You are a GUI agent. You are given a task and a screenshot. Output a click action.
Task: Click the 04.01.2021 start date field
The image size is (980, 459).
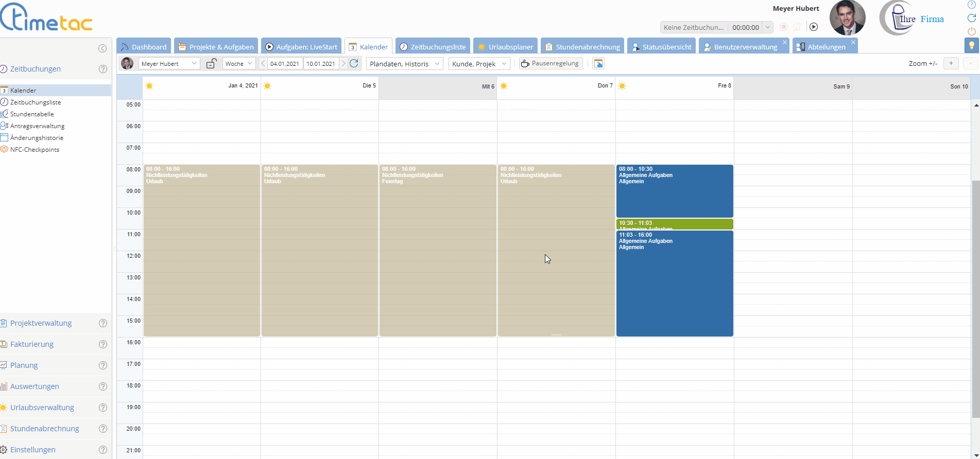284,64
